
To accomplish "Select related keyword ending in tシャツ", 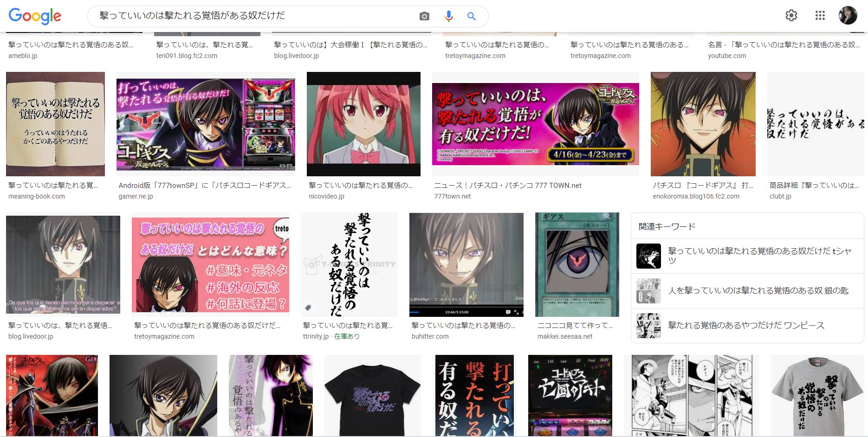I will click(x=747, y=256).
